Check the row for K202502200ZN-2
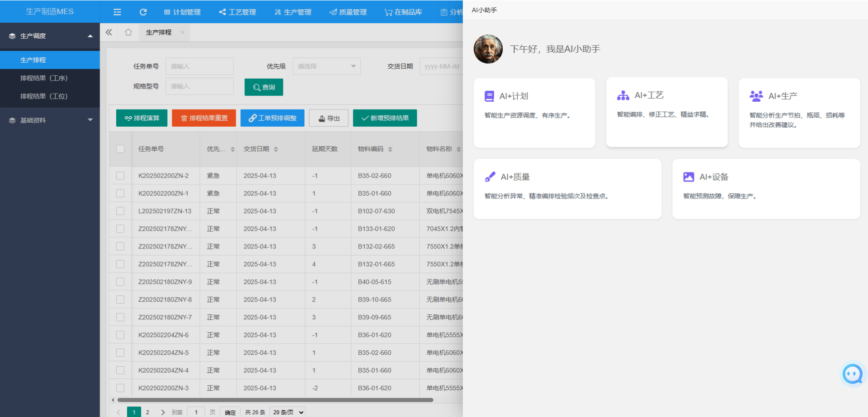 [120, 176]
